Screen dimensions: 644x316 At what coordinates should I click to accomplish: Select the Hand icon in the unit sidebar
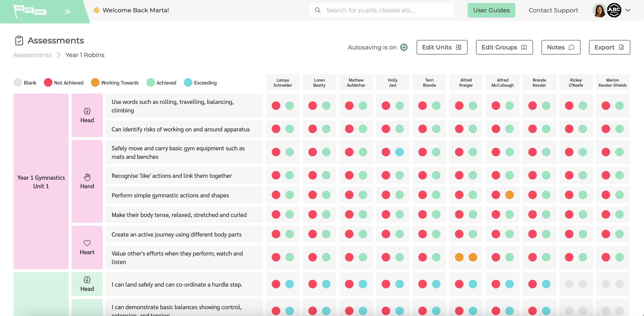[87, 177]
